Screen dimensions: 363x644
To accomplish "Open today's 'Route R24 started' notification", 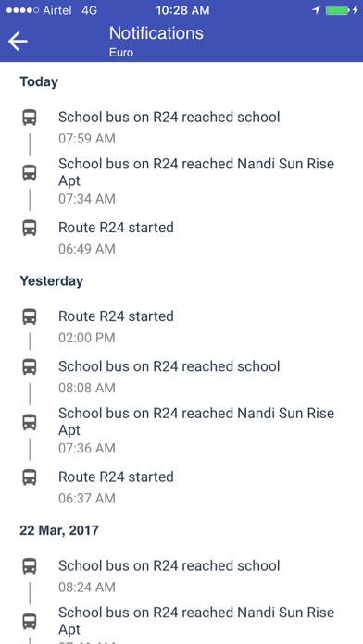I will click(x=181, y=238).
